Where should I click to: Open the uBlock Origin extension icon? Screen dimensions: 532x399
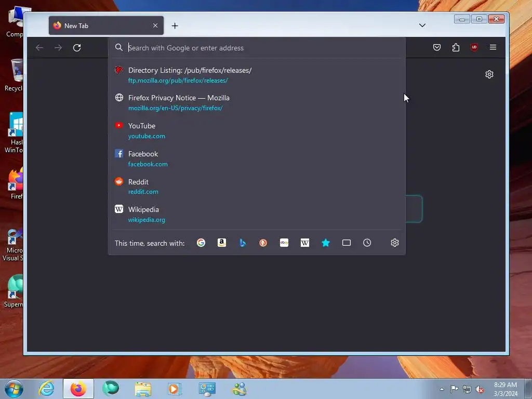[474, 47]
